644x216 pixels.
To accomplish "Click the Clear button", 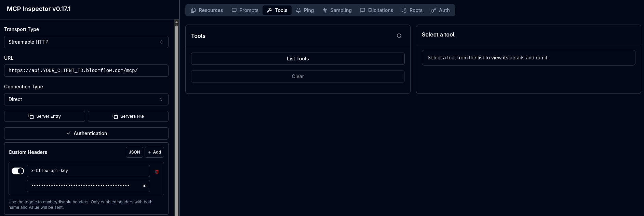I will [x=298, y=76].
